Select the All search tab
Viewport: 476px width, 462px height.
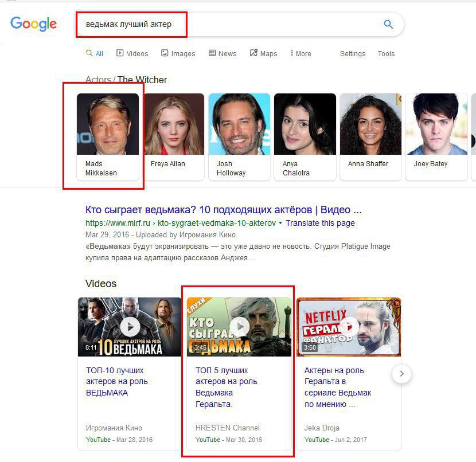click(95, 53)
